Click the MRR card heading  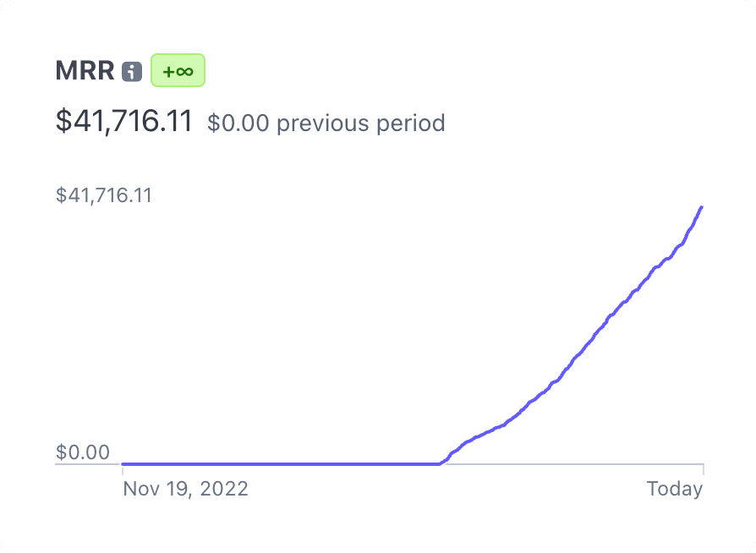tap(85, 71)
